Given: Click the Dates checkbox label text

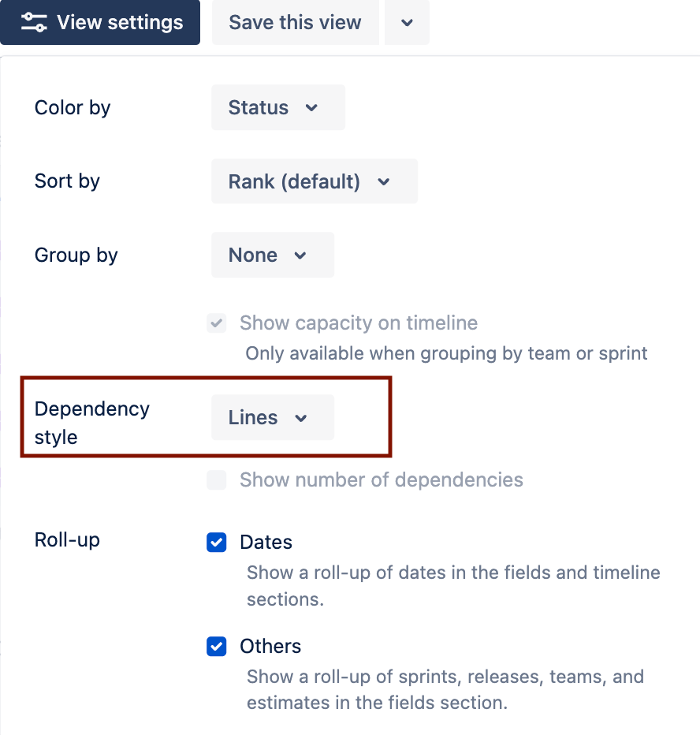Looking at the screenshot, I should tap(266, 543).
